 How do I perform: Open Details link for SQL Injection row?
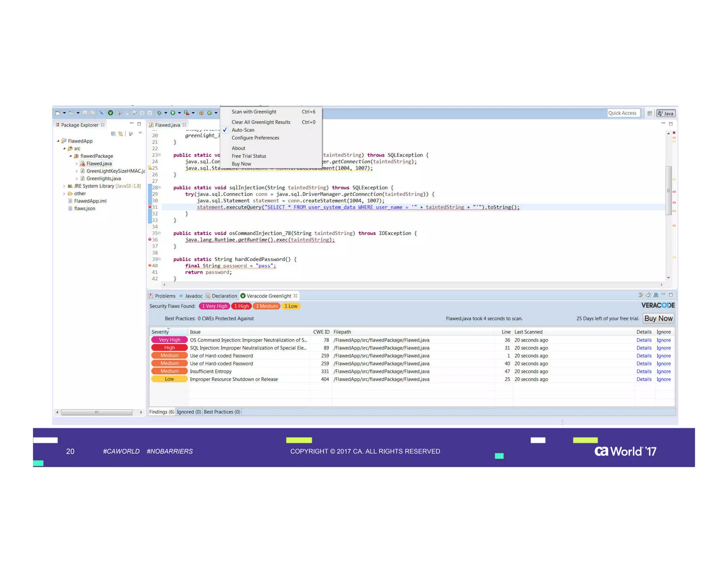pyautogui.click(x=643, y=348)
